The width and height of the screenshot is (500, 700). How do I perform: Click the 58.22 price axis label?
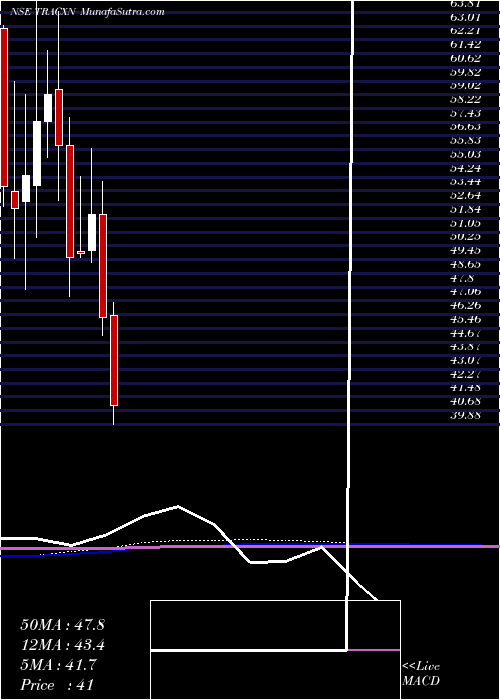466,99
